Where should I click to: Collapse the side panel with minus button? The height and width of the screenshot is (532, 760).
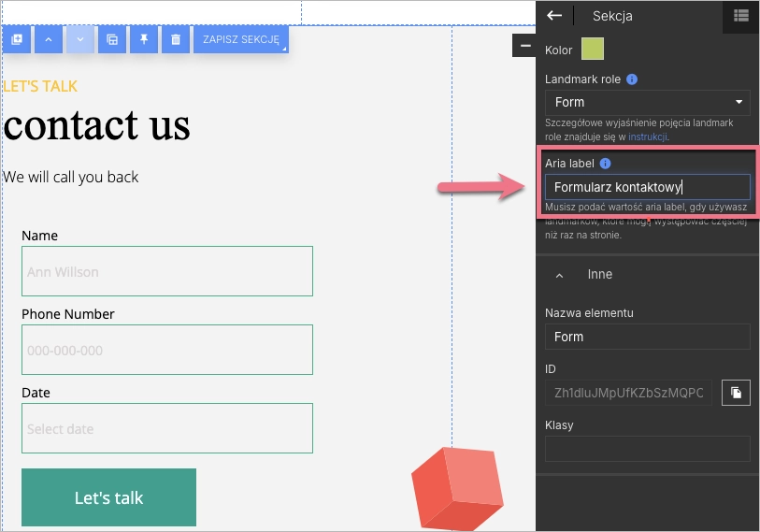tap(523, 46)
